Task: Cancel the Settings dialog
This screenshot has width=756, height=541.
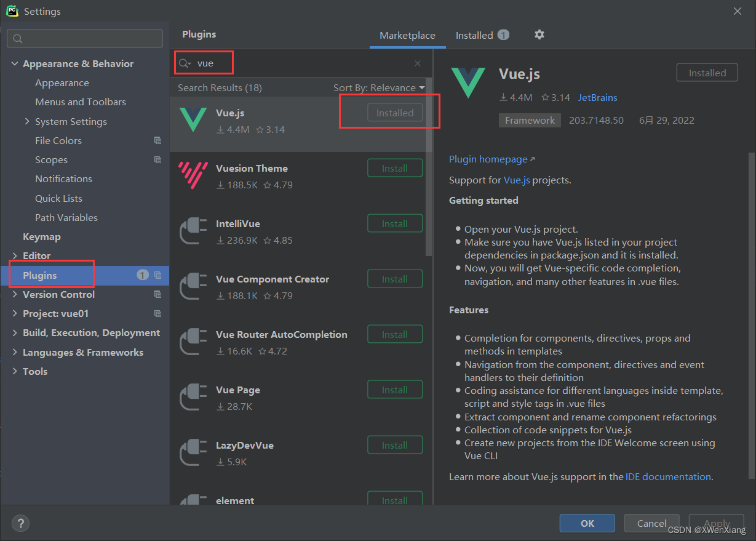Action: [x=651, y=523]
